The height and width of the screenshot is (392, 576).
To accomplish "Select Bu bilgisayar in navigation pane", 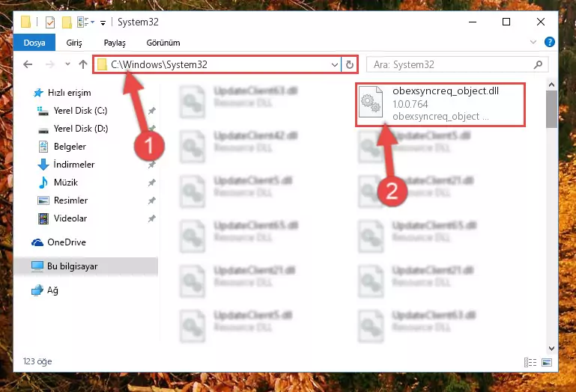I will 85,266.
